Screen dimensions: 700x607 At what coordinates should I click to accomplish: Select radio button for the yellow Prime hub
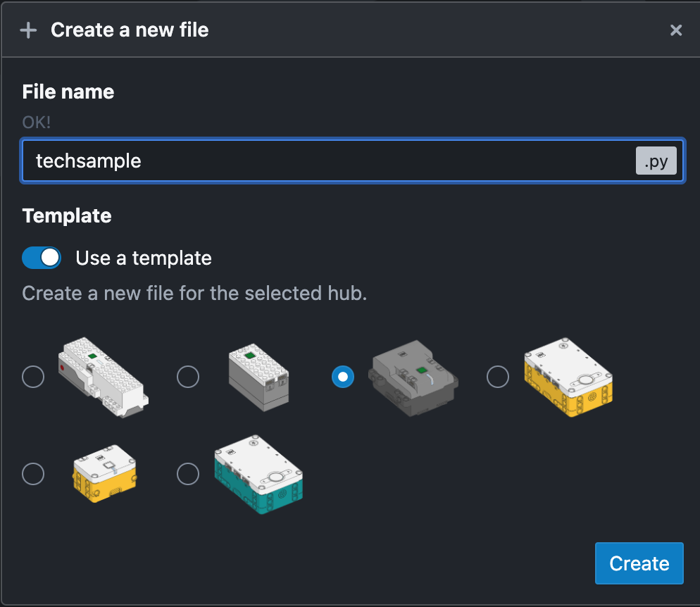[x=498, y=377]
